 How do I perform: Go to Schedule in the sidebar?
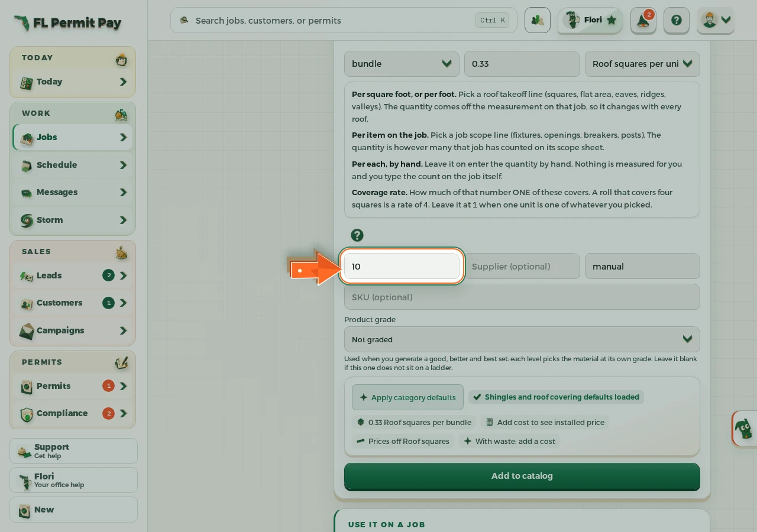(73, 165)
